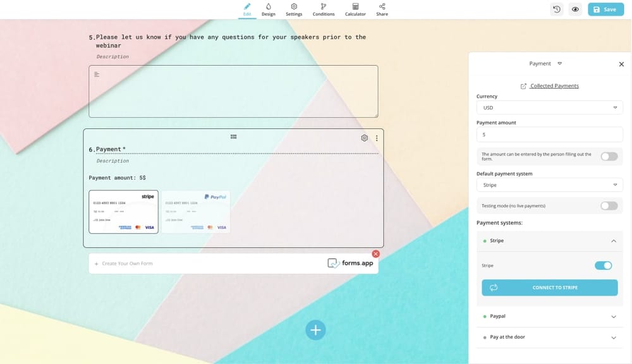Remove forms.app branding with red X

click(375, 254)
